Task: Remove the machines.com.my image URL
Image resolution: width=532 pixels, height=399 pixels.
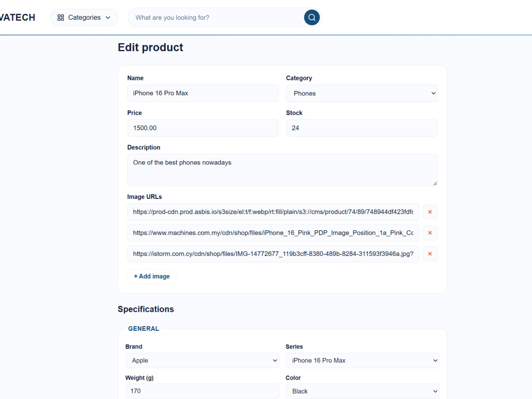Action: point(430,233)
